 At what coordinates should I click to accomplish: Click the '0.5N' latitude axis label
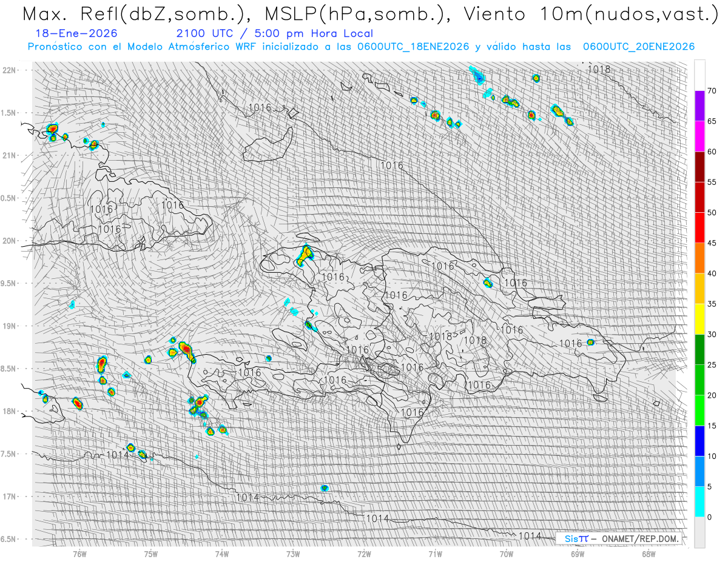pyautogui.click(x=9, y=198)
